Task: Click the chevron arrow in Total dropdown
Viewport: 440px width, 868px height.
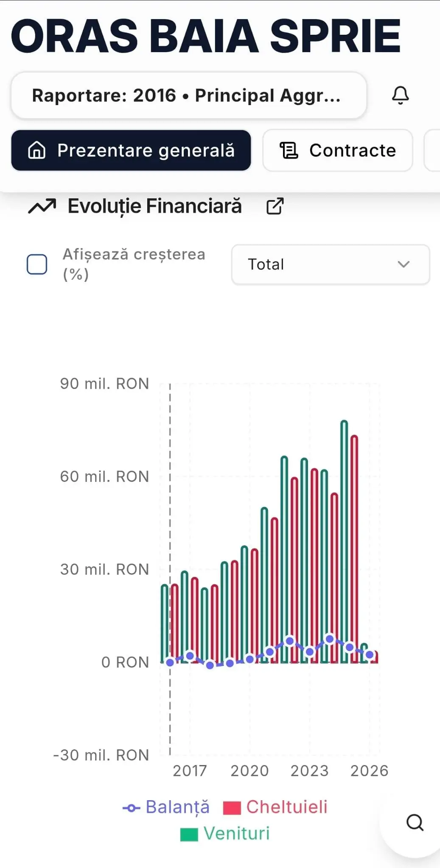Action: 404,264
